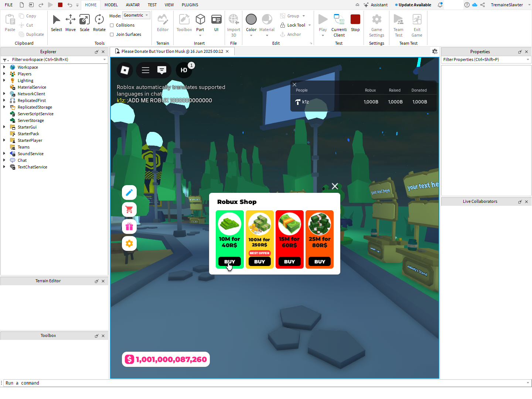Close the leaderboard panel X
Screen dimensions: 532x399
(x=294, y=85)
